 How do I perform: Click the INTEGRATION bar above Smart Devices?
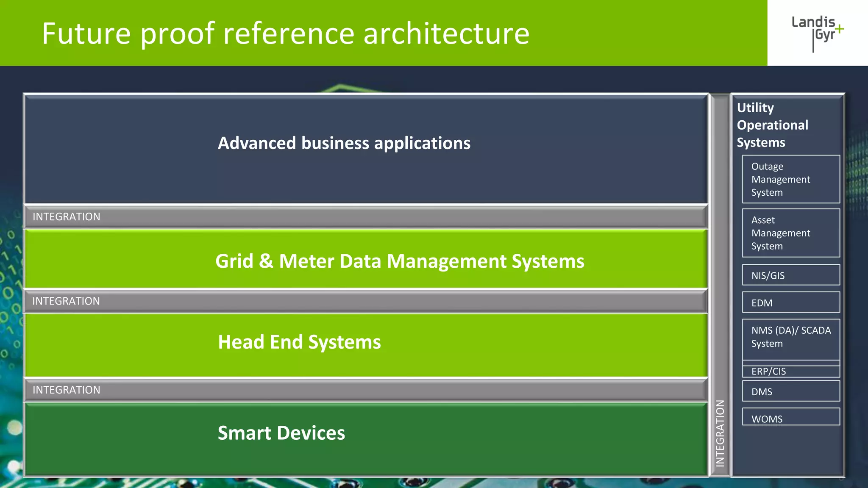point(366,390)
